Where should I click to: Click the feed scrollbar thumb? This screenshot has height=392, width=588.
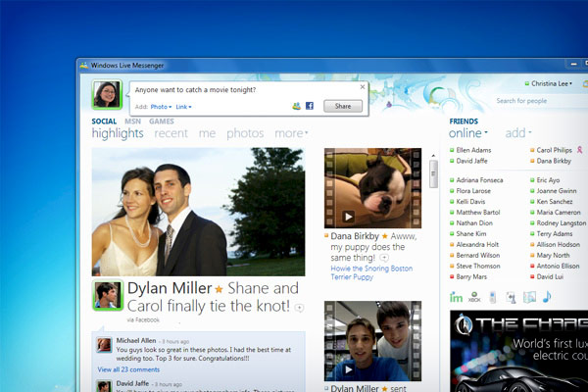pyautogui.click(x=433, y=173)
